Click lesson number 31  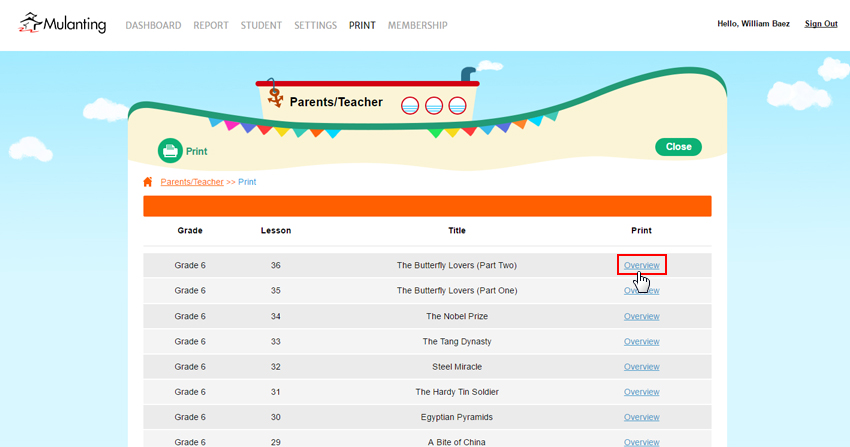point(276,392)
